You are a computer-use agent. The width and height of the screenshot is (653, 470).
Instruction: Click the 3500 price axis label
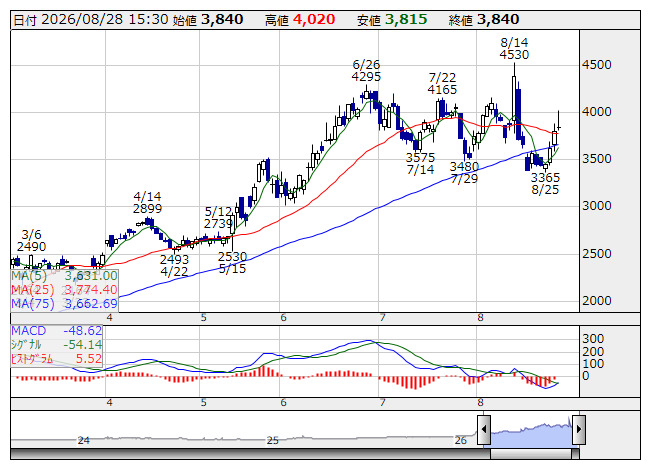pyautogui.click(x=597, y=159)
